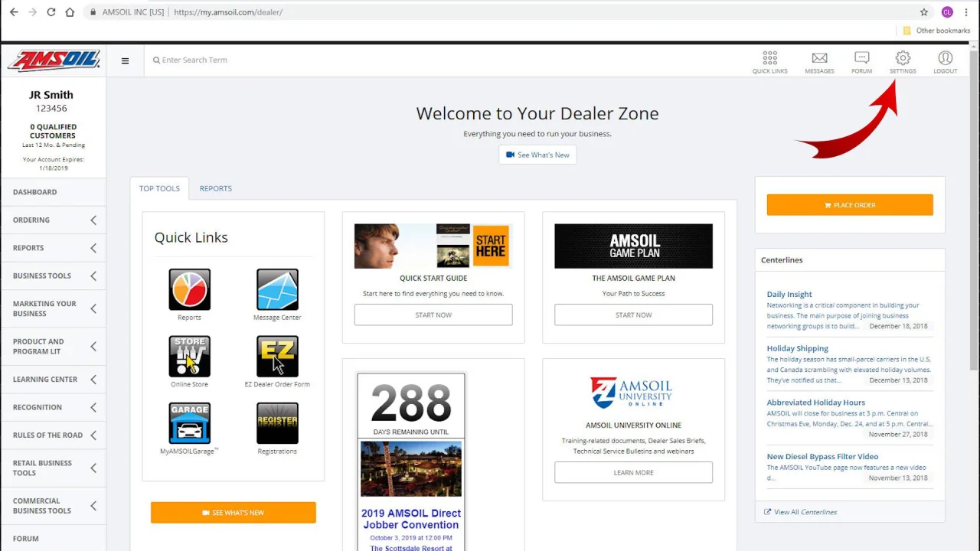The height and width of the screenshot is (551, 980).
Task: Reload the page in browser
Action: point(51,12)
